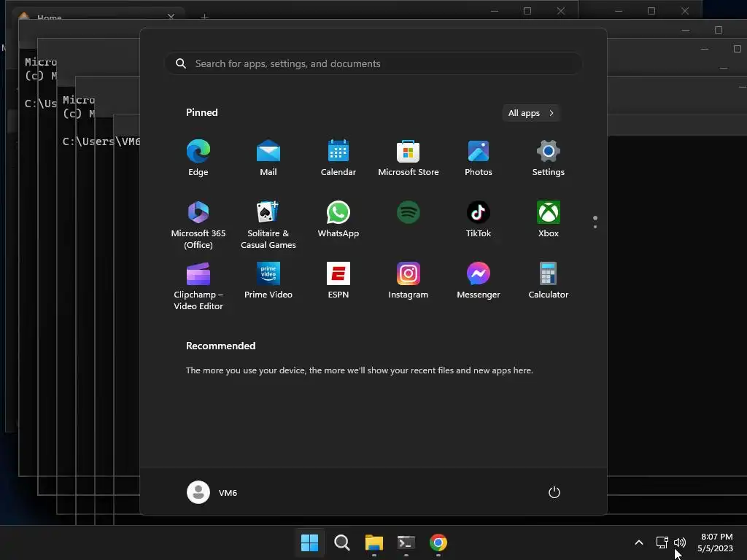Screen dimensions: 747x560
Task: Click the Windows Start button on taskbar
Action: (x=309, y=542)
